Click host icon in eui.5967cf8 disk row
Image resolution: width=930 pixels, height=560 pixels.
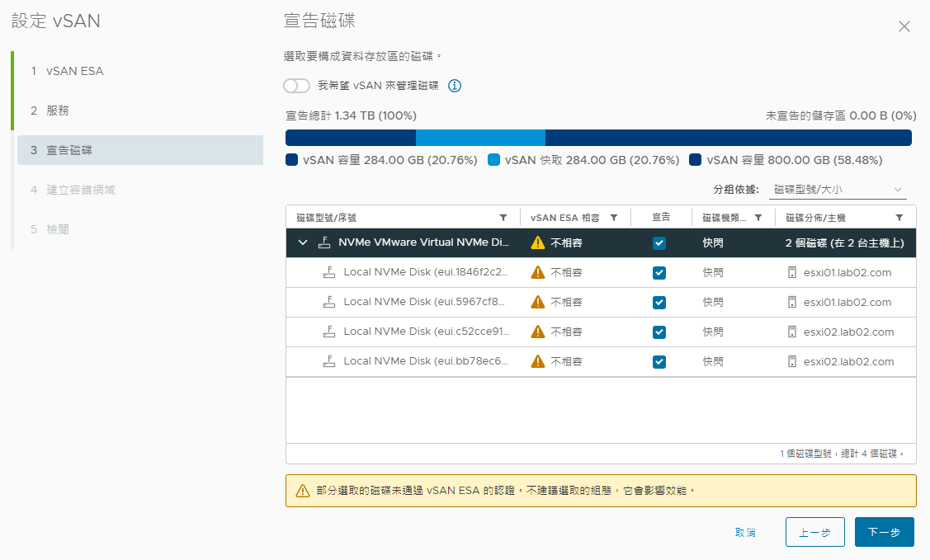[x=792, y=302]
